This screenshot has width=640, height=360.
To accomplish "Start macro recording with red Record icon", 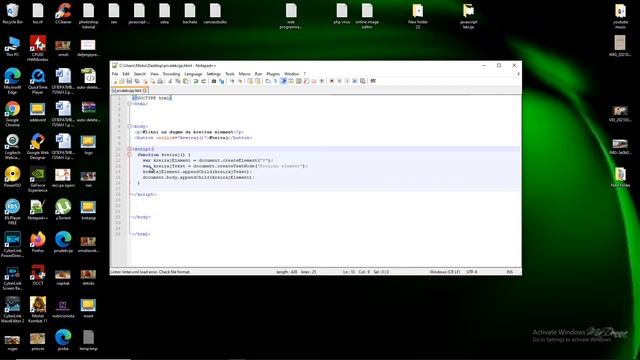I will tap(332, 81).
